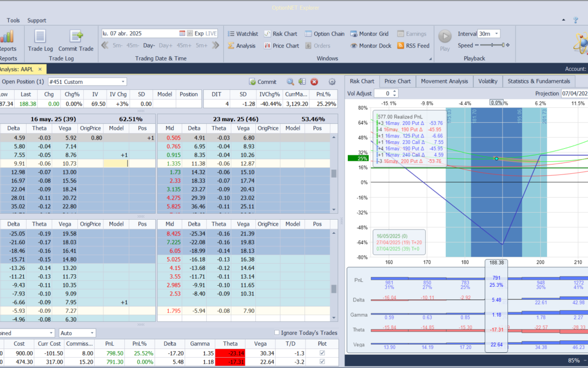The width and height of the screenshot is (588, 368).
Task: Toggle Plot checkbox in the 798.50 PnL row
Action: 322,353
